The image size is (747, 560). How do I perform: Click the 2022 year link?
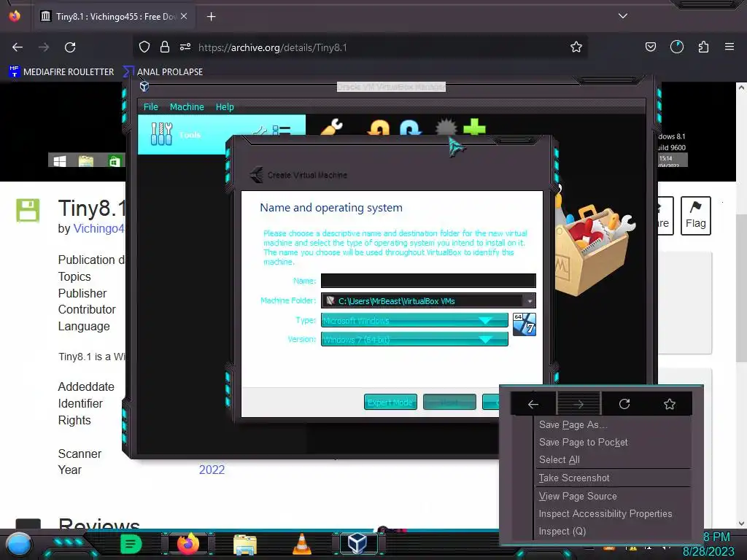click(x=212, y=470)
